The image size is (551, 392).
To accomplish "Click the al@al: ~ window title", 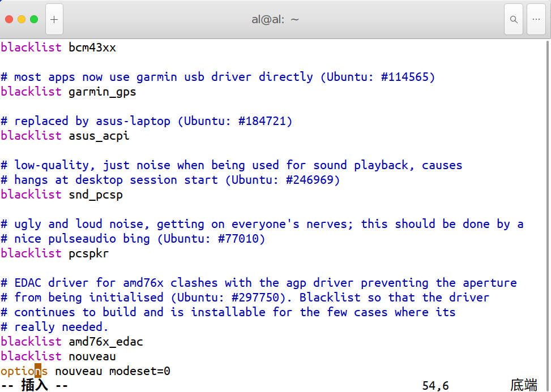I will click(275, 19).
